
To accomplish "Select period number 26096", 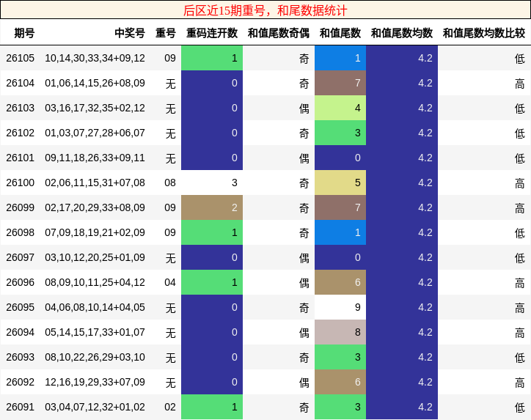I will click(20, 282).
